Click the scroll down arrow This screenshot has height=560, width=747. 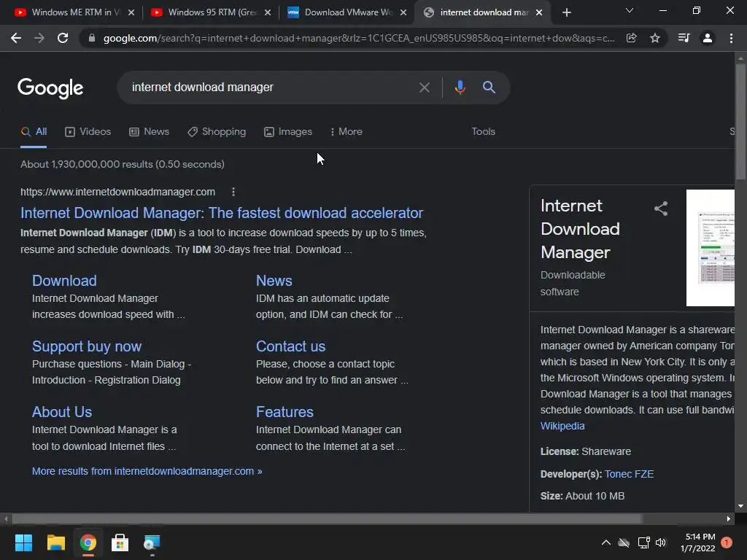[x=740, y=506]
